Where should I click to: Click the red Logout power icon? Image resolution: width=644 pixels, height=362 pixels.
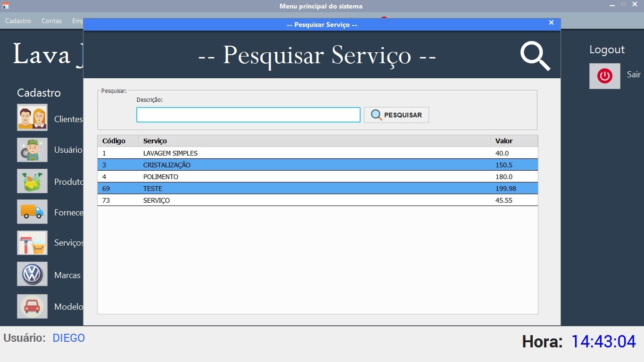tap(605, 76)
